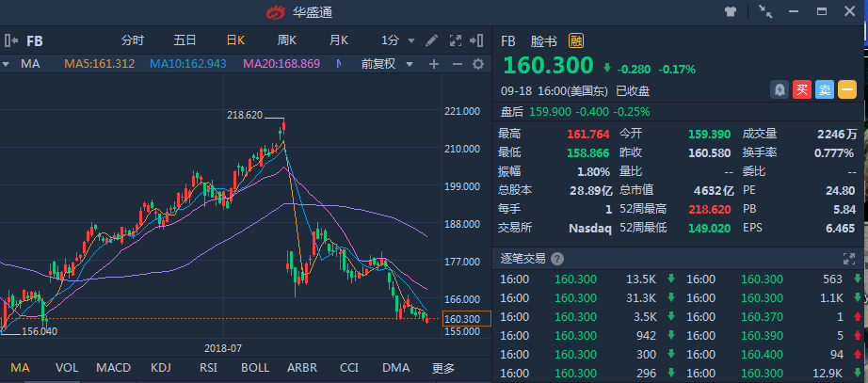This screenshot has width=868, height=383.
Task: Zoom out chart with minus icon
Action: [x=458, y=64]
